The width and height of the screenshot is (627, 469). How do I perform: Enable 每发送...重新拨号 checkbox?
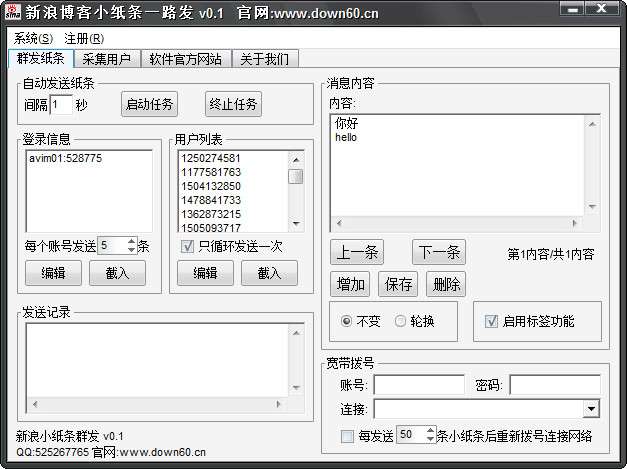point(347,436)
